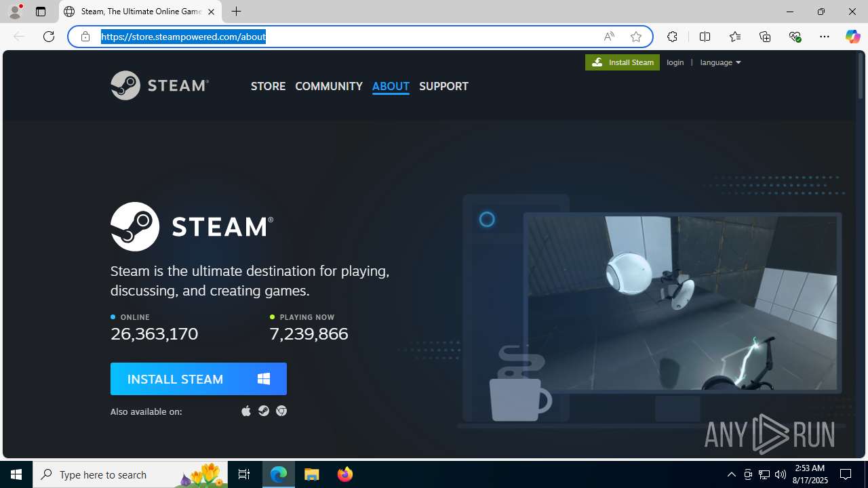Screen dimensions: 868x488
Task: Add this page to favorites star icon
Action: point(636,37)
